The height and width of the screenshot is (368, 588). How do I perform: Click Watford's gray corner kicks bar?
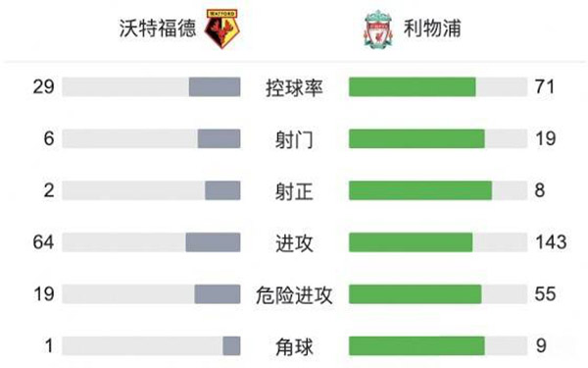tap(231, 345)
